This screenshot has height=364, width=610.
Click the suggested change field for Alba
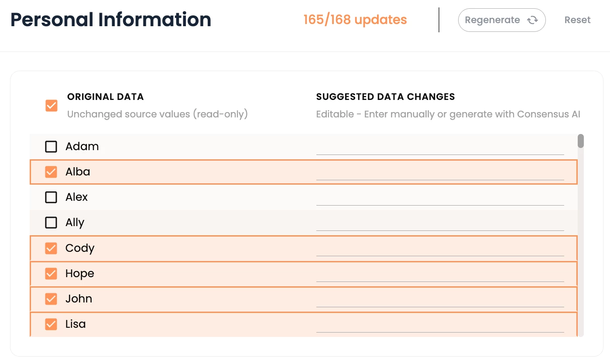[x=440, y=173]
